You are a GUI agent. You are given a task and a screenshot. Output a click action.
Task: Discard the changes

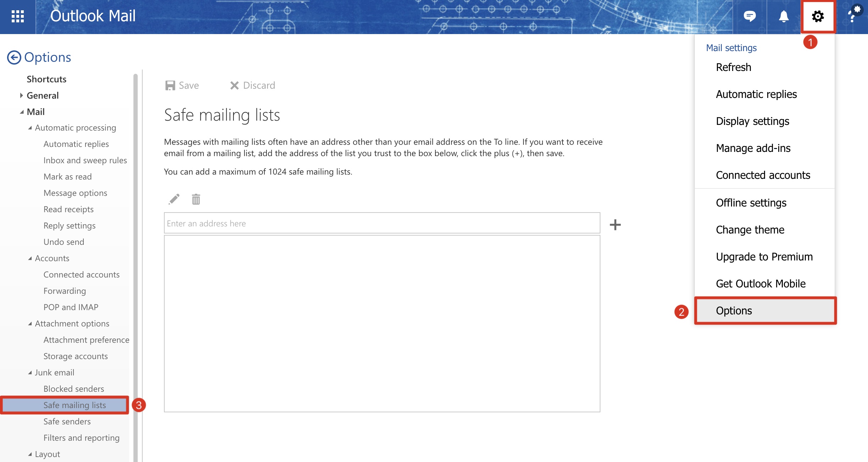pyautogui.click(x=253, y=86)
